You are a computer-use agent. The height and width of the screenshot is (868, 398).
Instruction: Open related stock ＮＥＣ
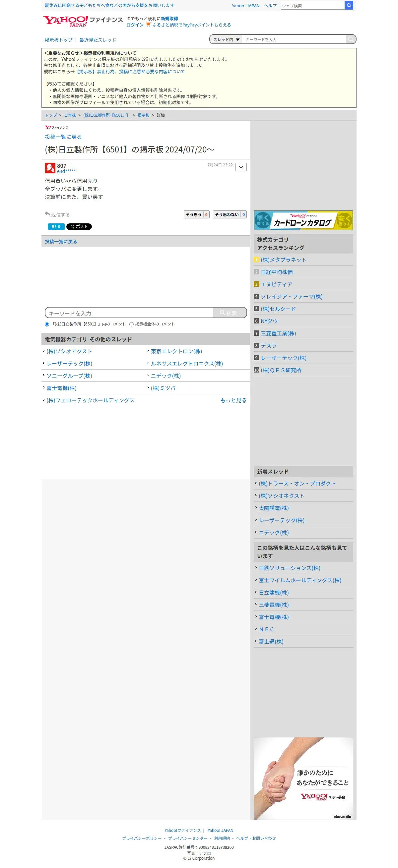266,629
